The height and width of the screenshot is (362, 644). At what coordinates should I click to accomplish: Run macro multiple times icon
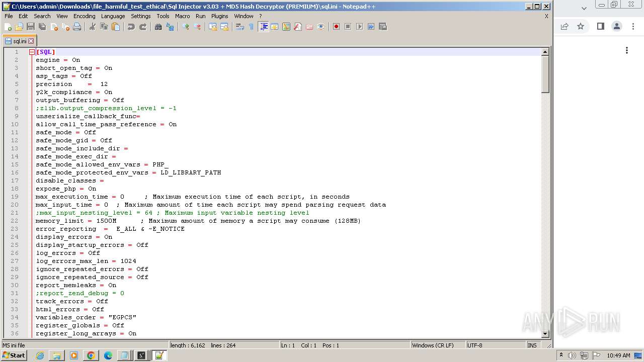(371, 27)
